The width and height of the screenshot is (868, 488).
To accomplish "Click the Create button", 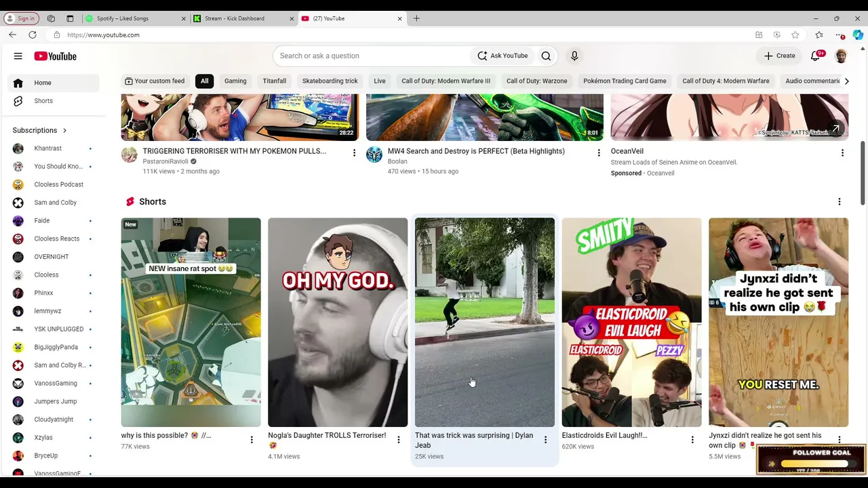I will click(x=779, y=56).
